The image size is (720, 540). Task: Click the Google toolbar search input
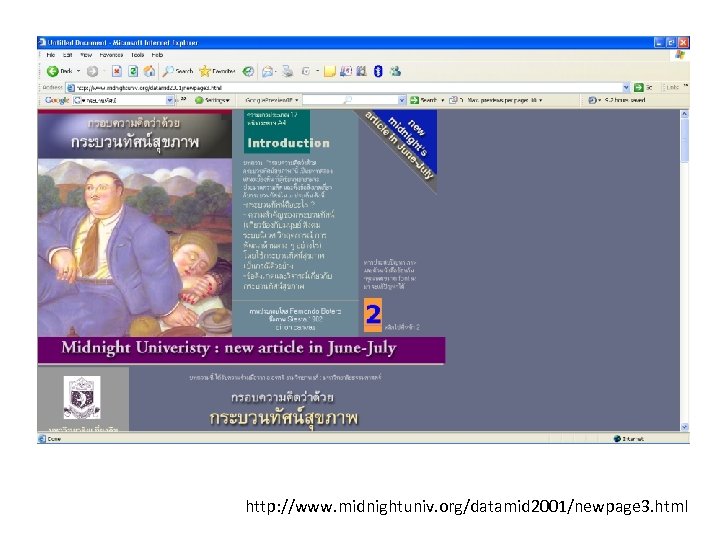click(124, 100)
